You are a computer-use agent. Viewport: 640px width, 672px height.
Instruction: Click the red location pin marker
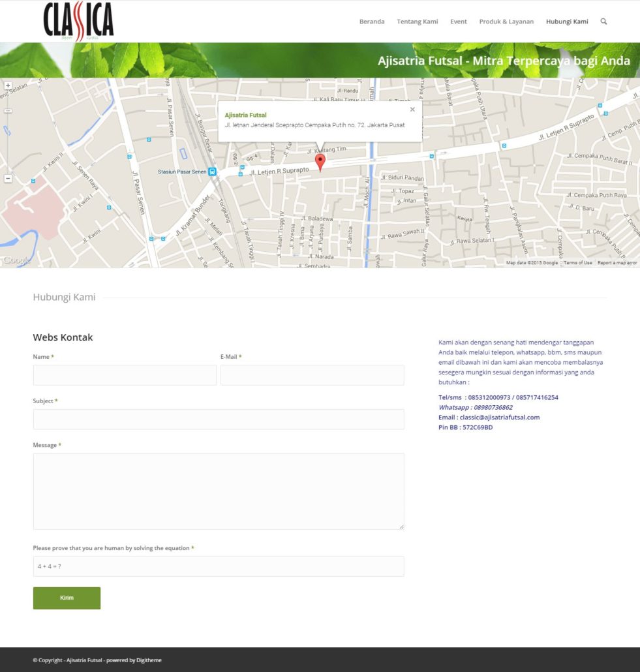coord(320,162)
